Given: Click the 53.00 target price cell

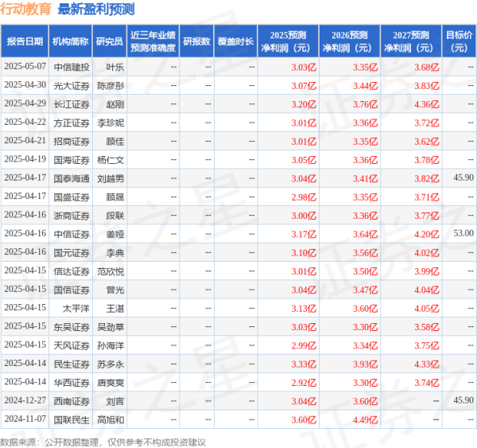Looking at the screenshot, I should [463, 232].
